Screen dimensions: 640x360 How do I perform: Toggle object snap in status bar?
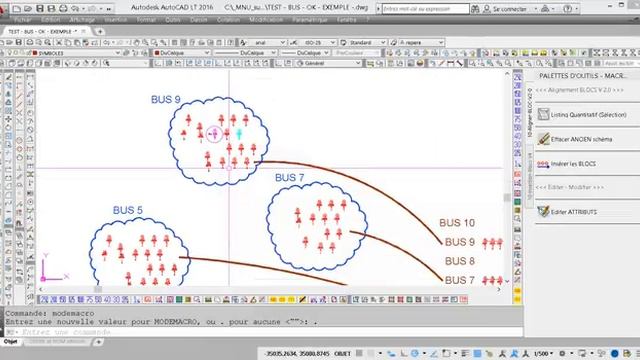(446, 353)
